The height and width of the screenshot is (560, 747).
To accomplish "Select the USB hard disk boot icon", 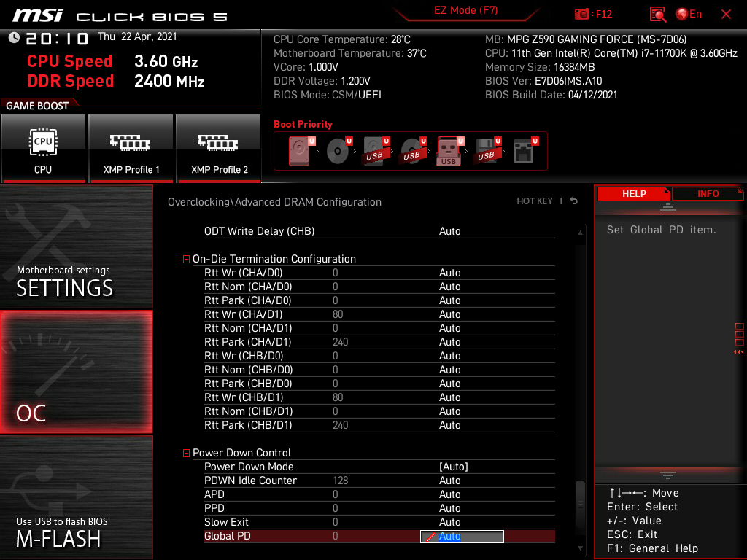I will (x=376, y=150).
